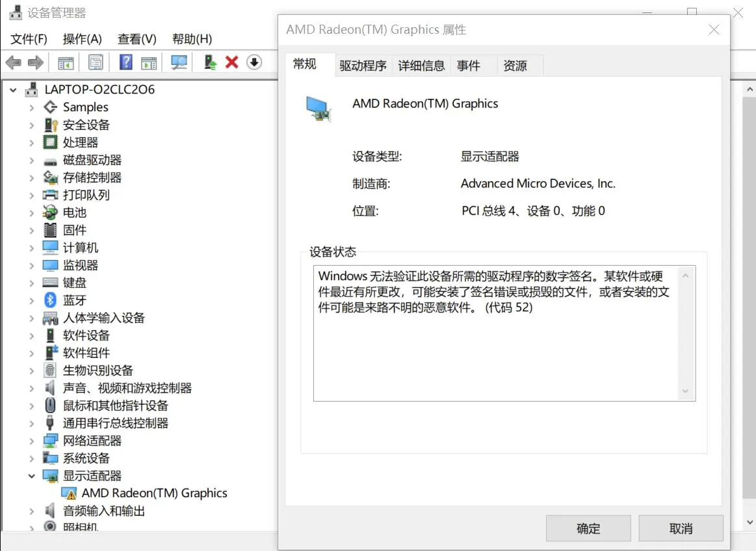Click the black down-arrow disable device icon

254,62
